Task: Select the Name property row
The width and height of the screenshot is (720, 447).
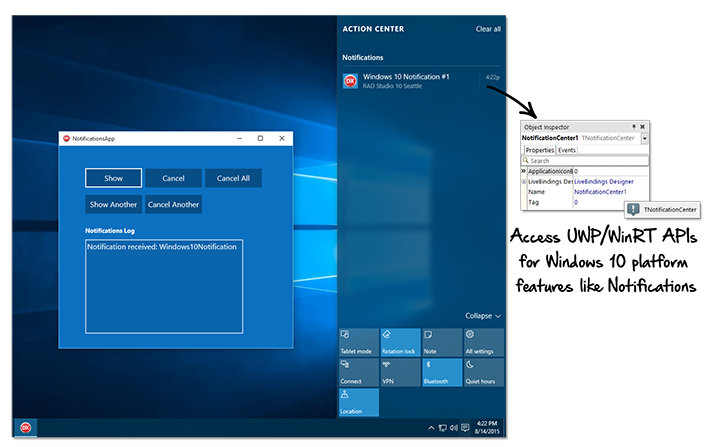Action: click(x=585, y=192)
